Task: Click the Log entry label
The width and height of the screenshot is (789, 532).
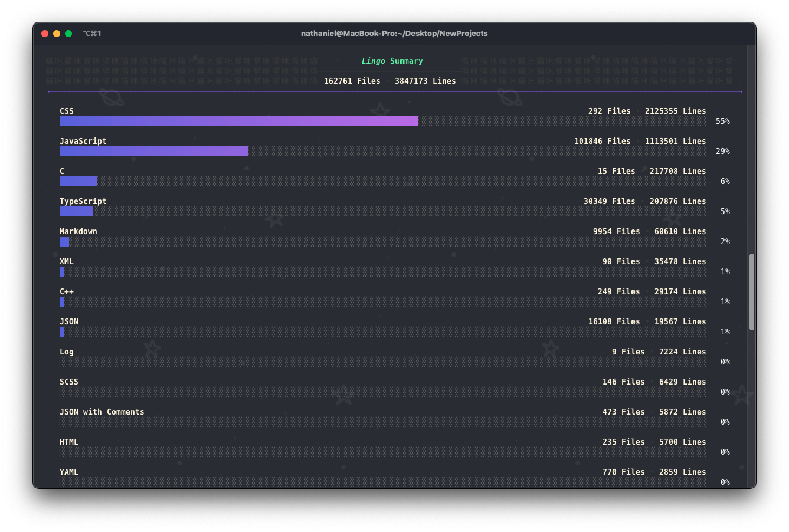Action: [66, 352]
